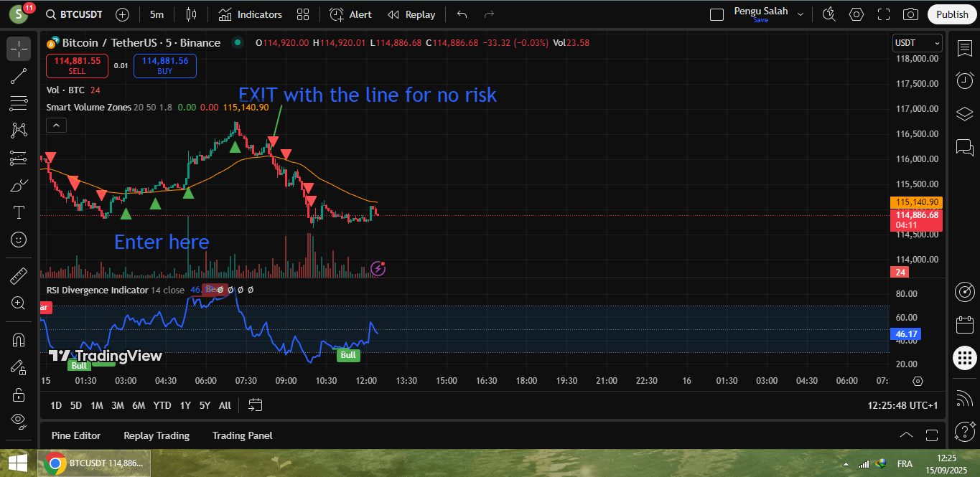This screenshot has width=980, height=477.
Task: Set the date range to 3M
Action: pyautogui.click(x=117, y=405)
